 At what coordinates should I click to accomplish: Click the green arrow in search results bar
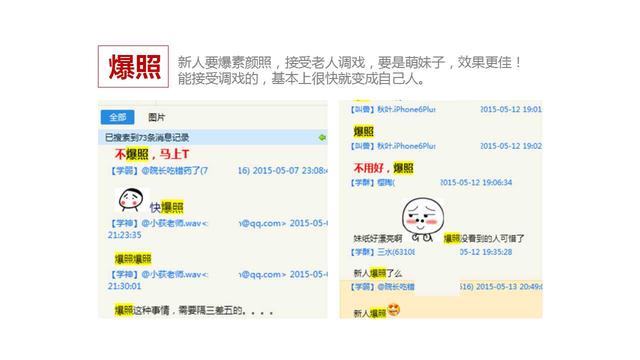pyautogui.click(x=322, y=138)
